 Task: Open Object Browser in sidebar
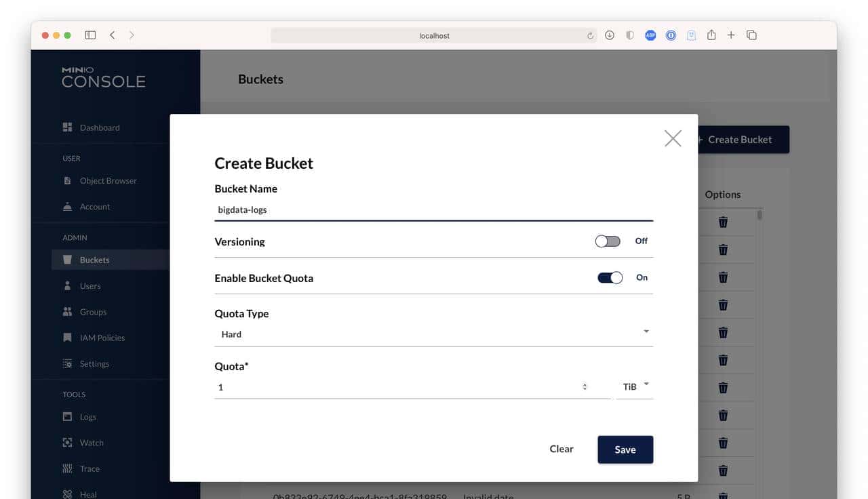[x=108, y=181]
